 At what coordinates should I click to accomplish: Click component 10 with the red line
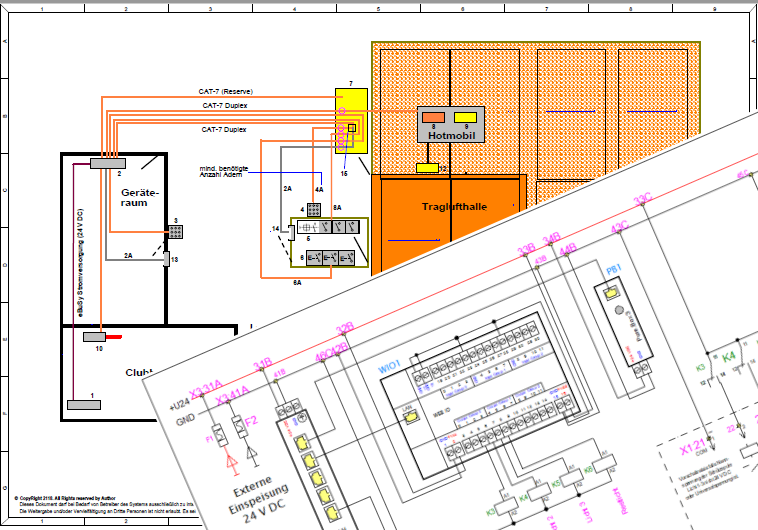(94, 337)
